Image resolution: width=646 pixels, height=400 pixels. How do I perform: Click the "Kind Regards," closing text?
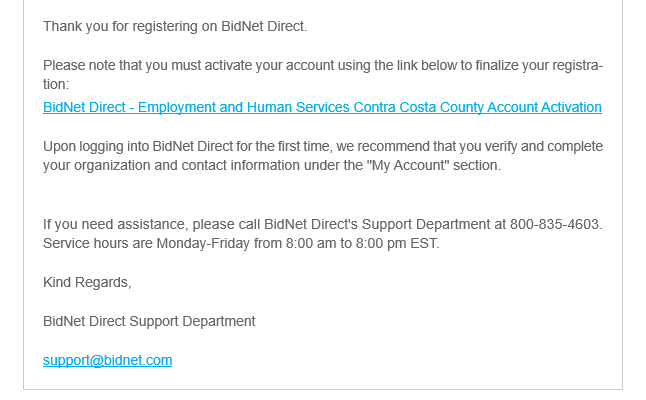[x=87, y=282]
